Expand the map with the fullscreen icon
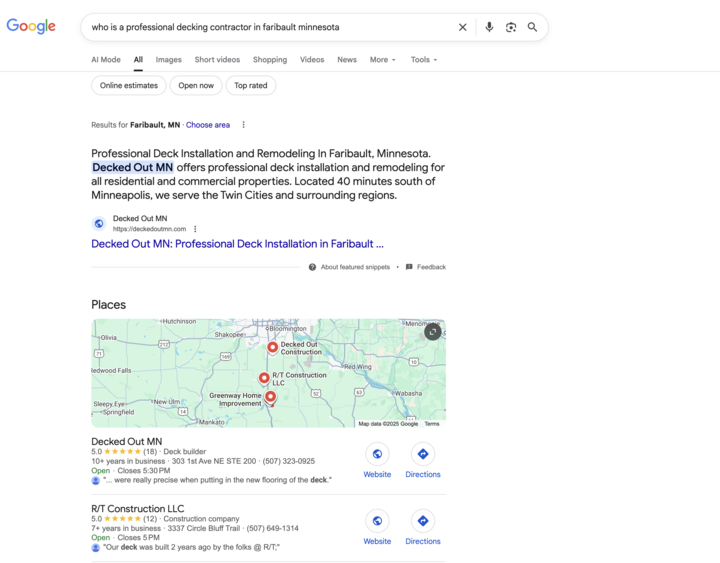This screenshot has width=720, height=563. [x=432, y=332]
